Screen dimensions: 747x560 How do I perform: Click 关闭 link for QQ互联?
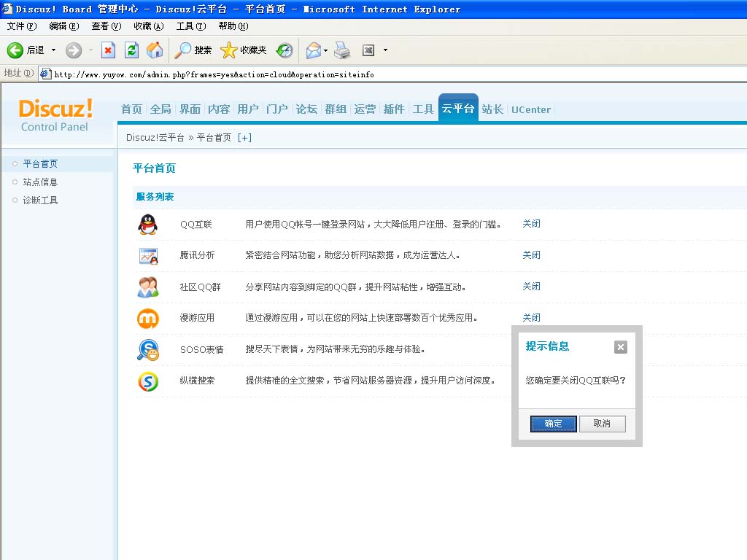[x=531, y=224]
